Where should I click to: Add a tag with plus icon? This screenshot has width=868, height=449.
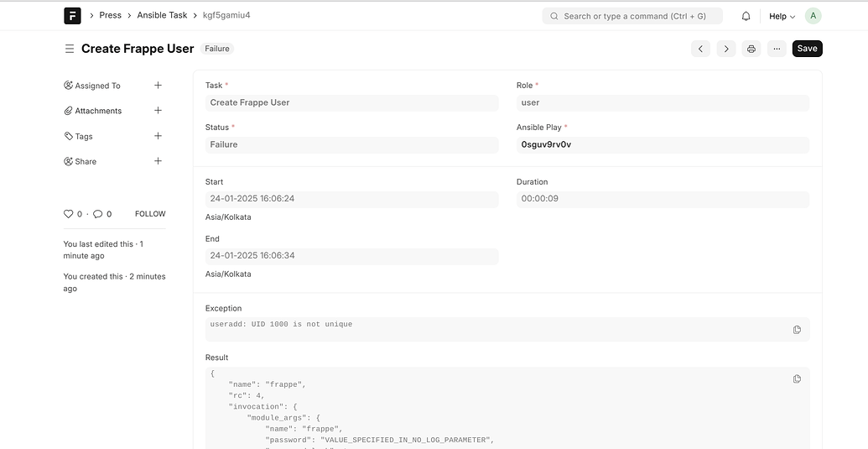click(158, 136)
